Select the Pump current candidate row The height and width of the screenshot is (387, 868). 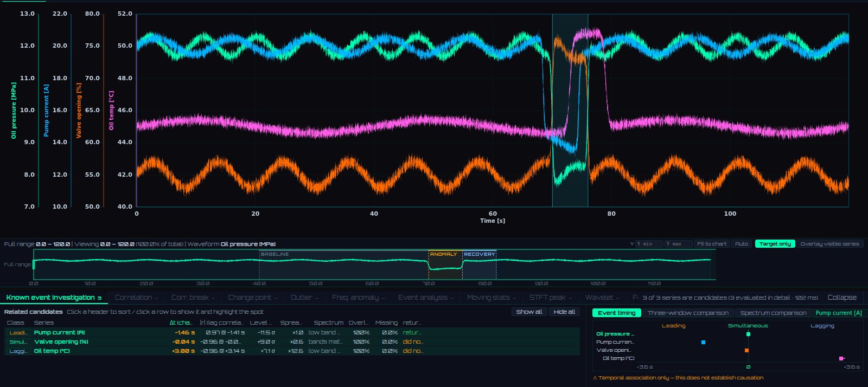point(293,333)
